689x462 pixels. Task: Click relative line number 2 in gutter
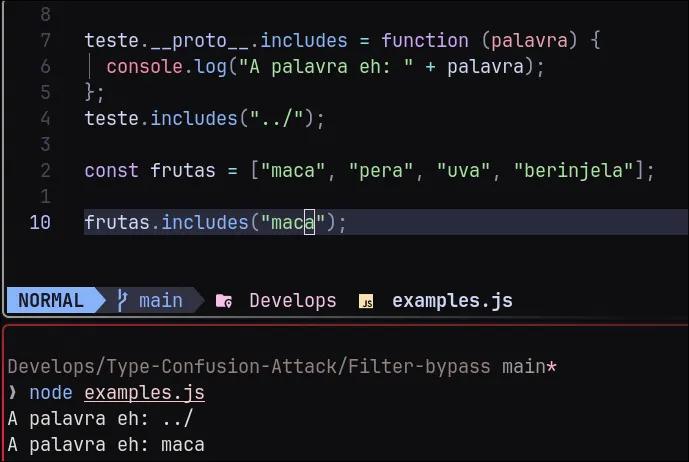[46, 171]
